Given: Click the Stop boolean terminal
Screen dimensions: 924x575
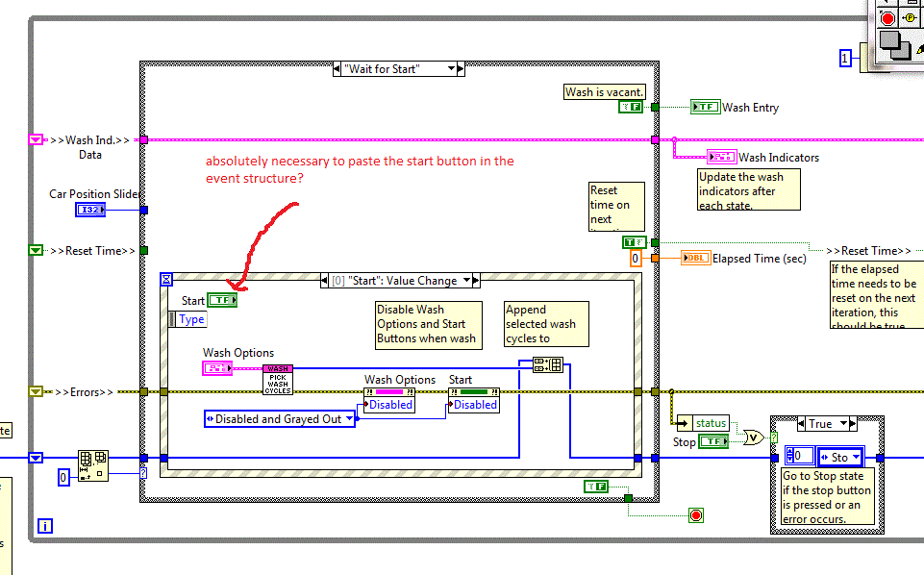Looking at the screenshot, I should click(713, 441).
